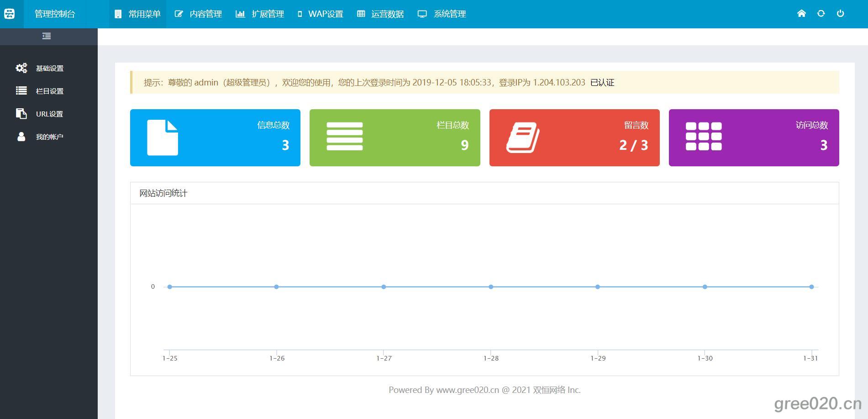The height and width of the screenshot is (419, 868).
Task: Select the 常用菜单 top menu
Action: coord(138,14)
